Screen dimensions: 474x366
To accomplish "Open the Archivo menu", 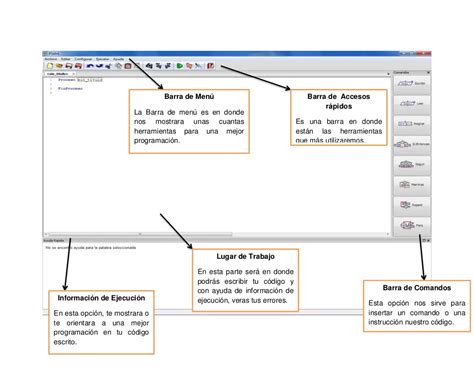I will click(x=51, y=59).
